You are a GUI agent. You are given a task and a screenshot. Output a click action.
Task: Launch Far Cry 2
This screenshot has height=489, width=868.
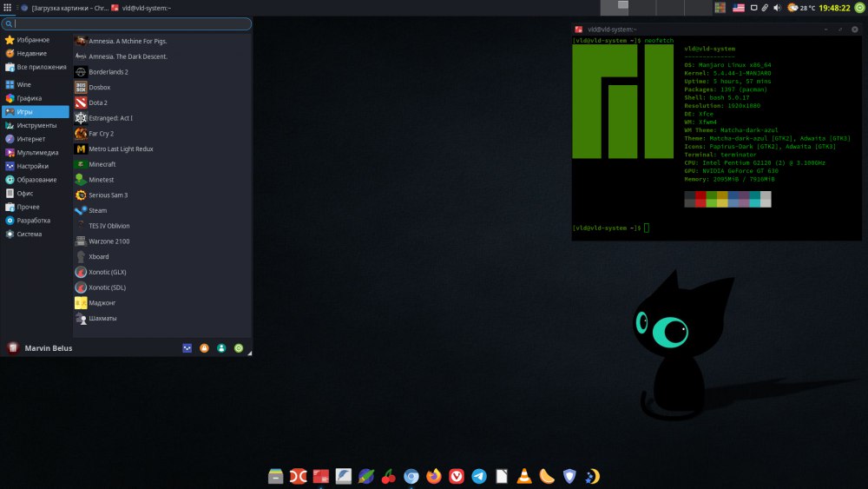click(162, 134)
